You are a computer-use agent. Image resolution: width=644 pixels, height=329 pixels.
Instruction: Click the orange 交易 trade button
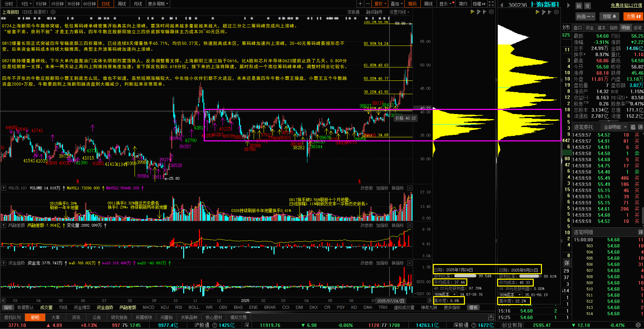point(633,16)
